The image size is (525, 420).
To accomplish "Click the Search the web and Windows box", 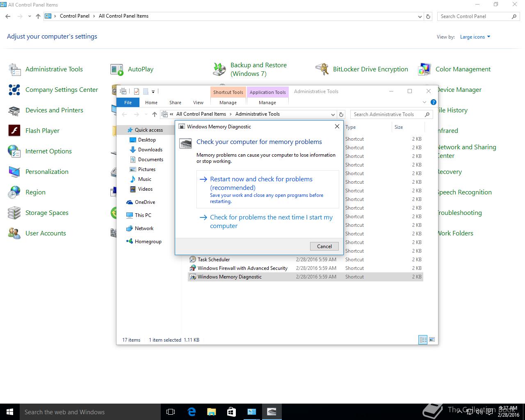I will tap(90, 412).
